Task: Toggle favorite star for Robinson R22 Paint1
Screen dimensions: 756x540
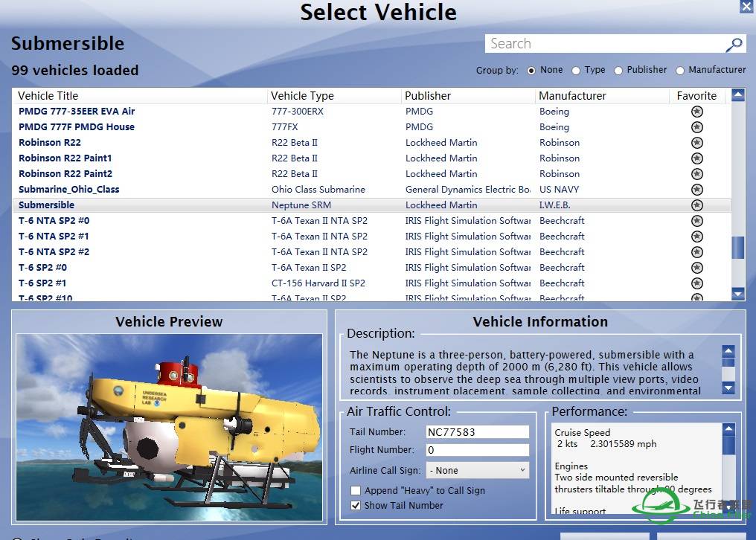Action: click(x=696, y=158)
